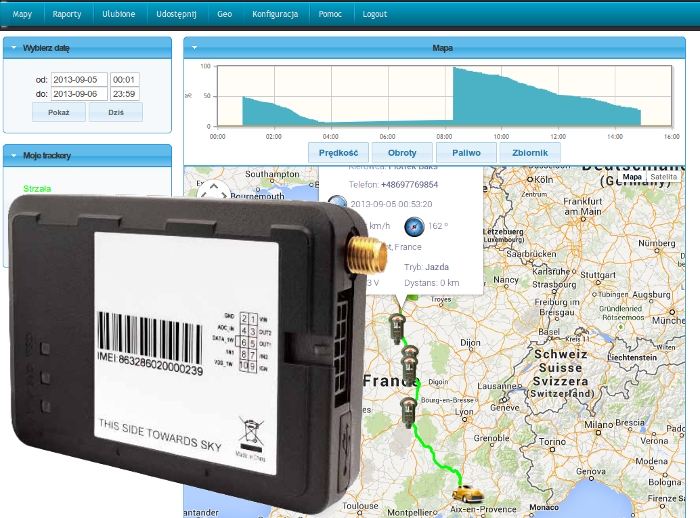700x518 pixels.
Task: Click Strasbourg on the map
Action: (554, 284)
